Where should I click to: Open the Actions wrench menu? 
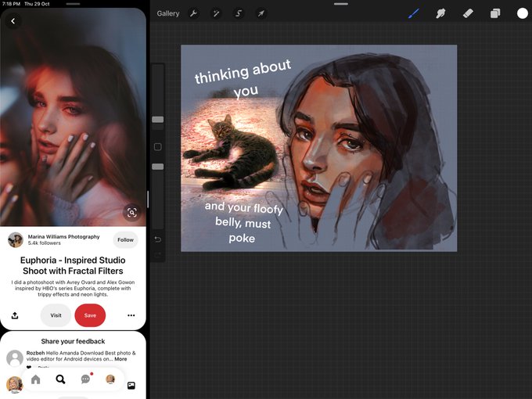[194, 13]
